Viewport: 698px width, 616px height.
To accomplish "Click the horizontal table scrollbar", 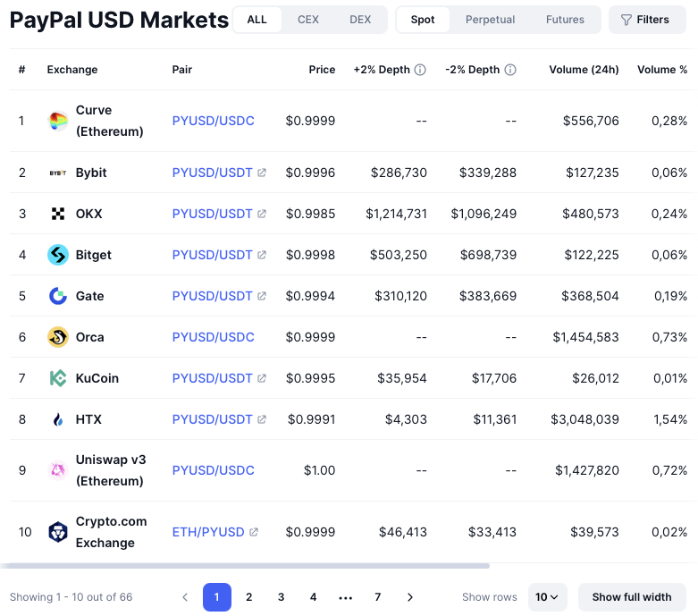I will [245, 566].
